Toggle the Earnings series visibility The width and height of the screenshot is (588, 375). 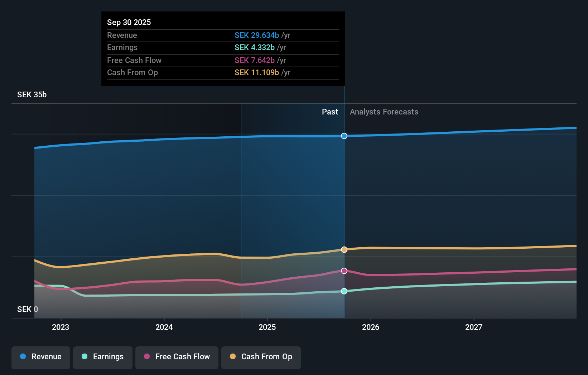pos(102,357)
